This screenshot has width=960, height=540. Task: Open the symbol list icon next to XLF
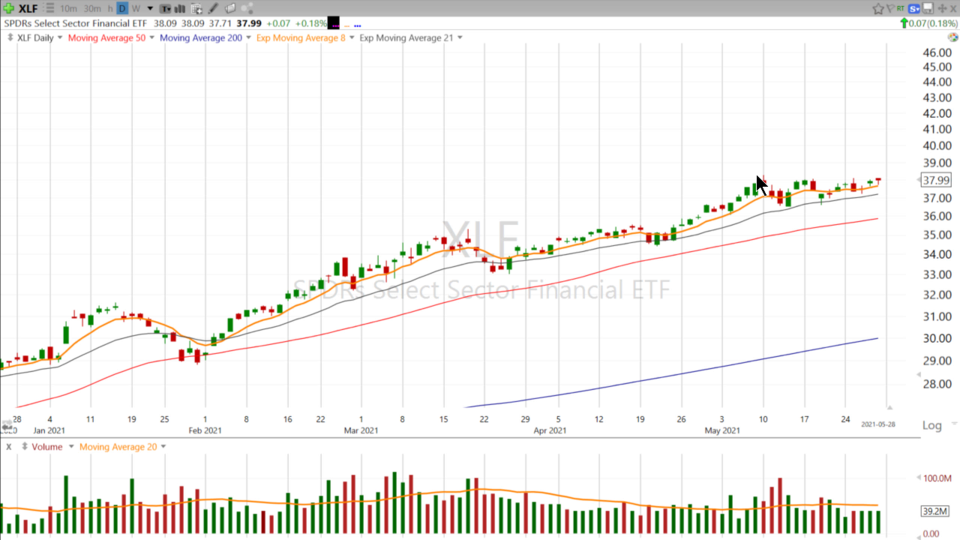coord(48,9)
